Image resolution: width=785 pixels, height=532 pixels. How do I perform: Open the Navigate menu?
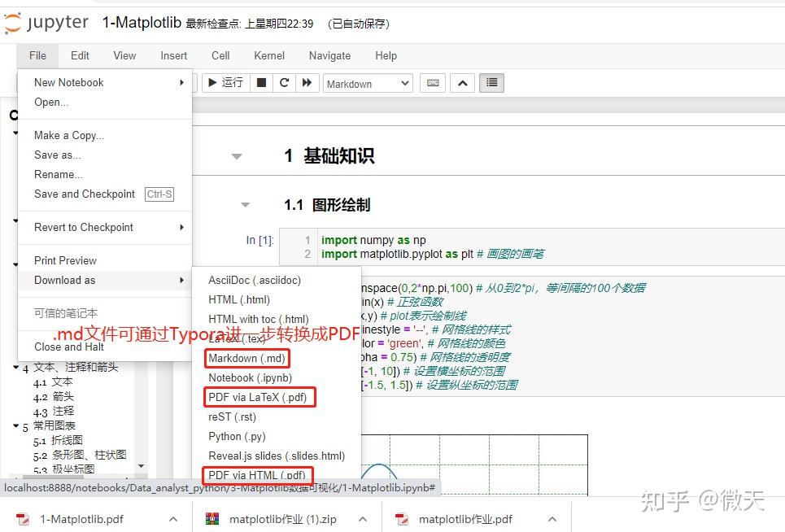pyautogui.click(x=329, y=55)
